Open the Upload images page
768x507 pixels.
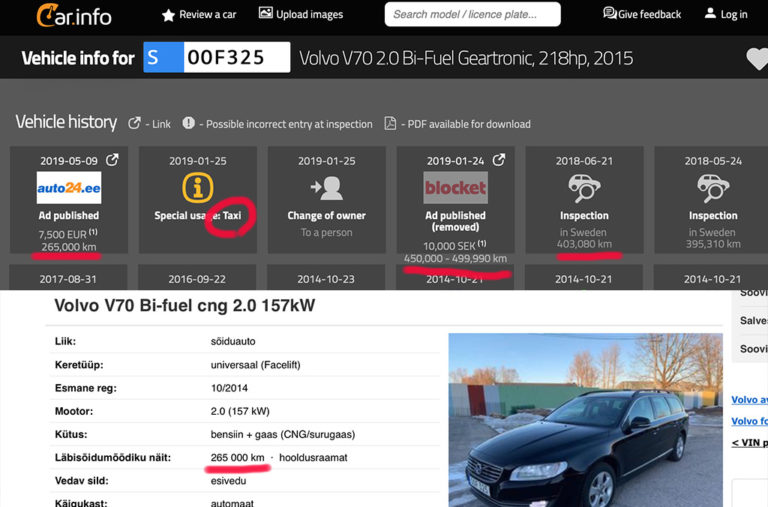point(300,14)
